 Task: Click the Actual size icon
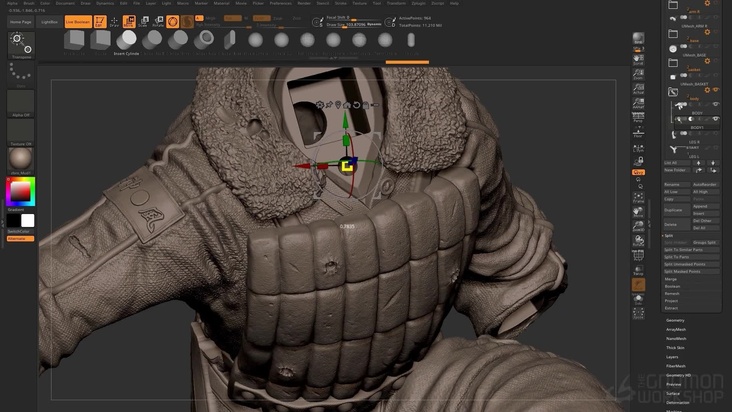tap(638, 89)
